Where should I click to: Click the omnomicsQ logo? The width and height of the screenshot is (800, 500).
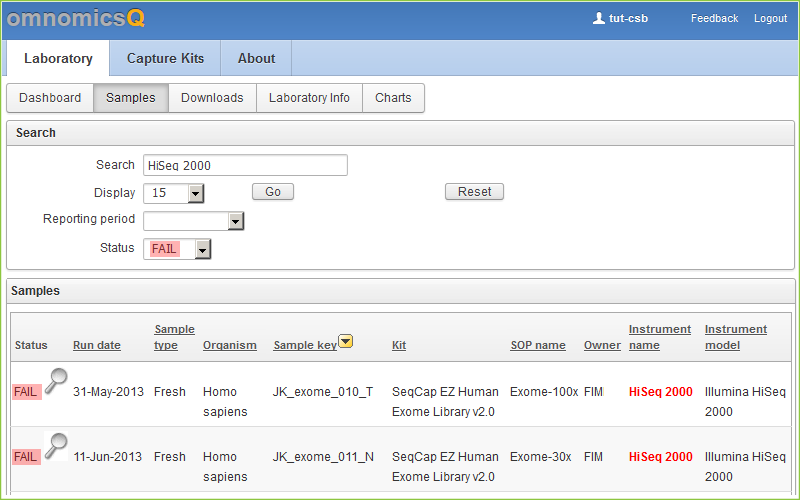[x=76, y=18]
